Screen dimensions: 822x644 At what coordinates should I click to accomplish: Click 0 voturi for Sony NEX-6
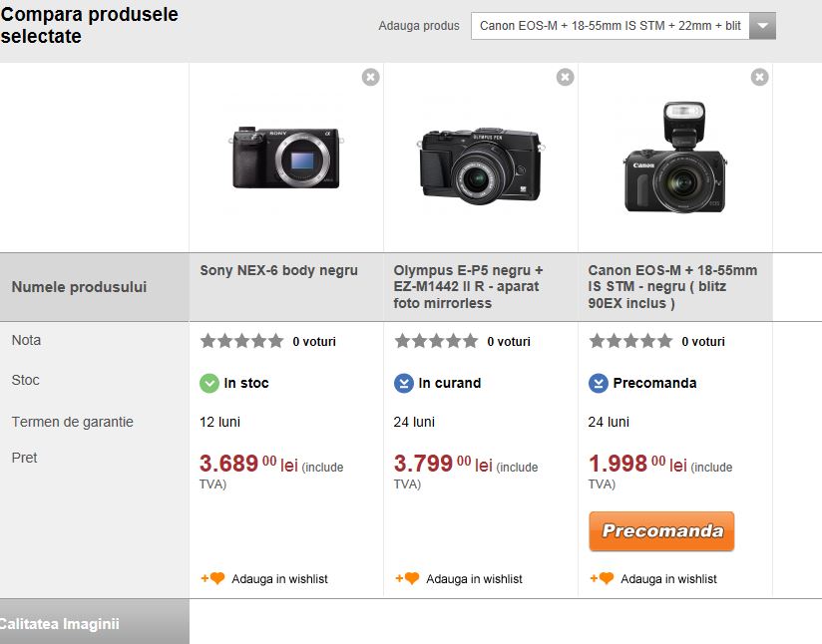(314, 342)
